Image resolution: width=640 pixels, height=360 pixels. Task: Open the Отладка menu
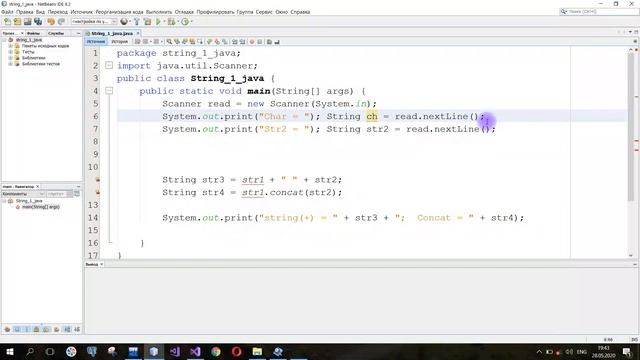184,12
